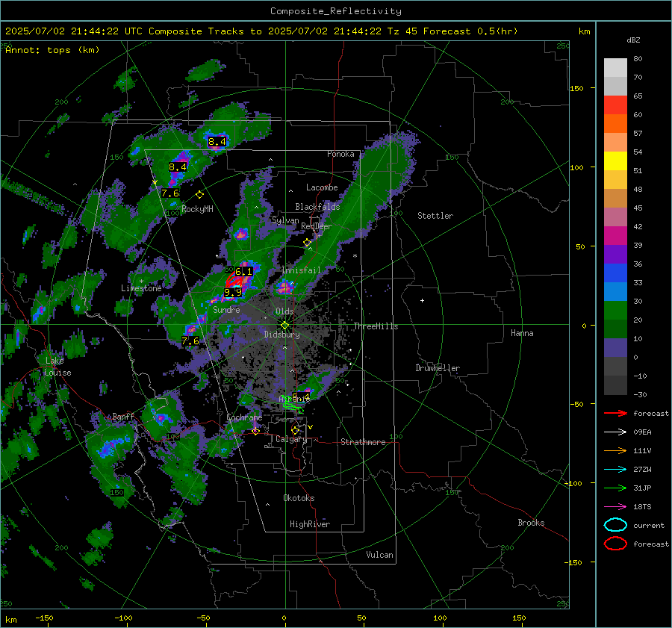Click the Lacombe city label

coord(322,187)
